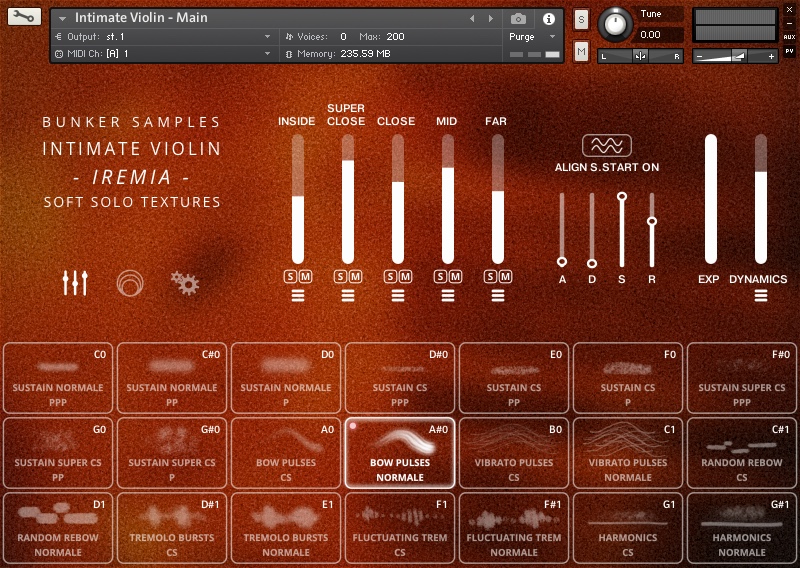Open the wrench instrument edit tool
This screenshot has width=800, height=568.
tap(24, 16)
